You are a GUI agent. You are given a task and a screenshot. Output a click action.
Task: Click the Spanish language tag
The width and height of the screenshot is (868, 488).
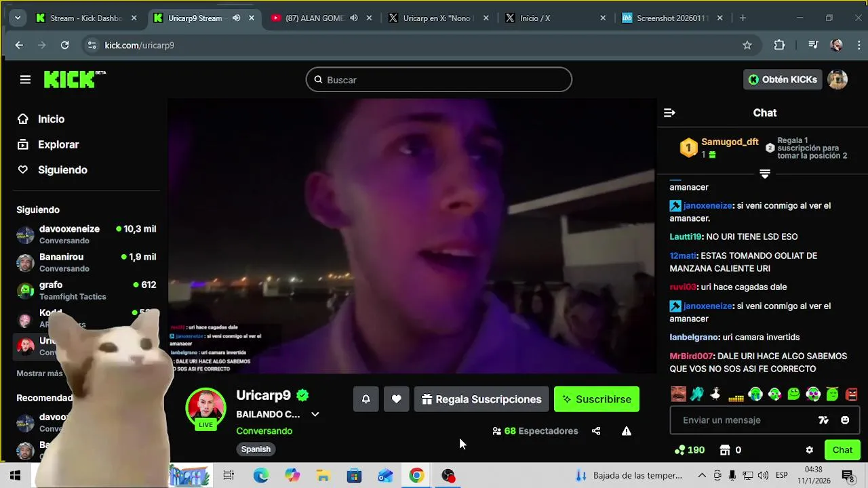256,449
